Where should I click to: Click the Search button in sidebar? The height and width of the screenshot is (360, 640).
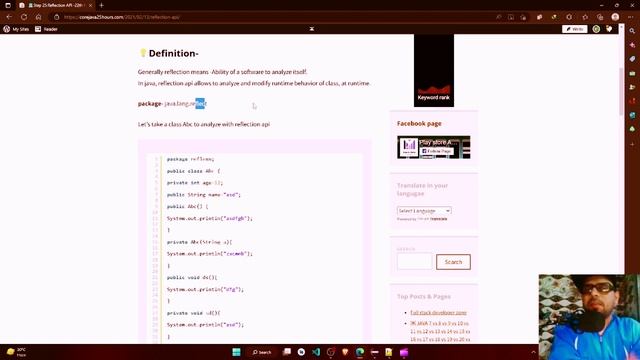[453, 262]
